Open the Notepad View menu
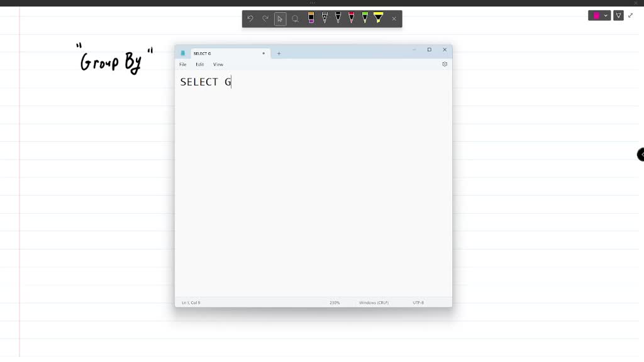The width and height of the screenshot is (644, 362). point(218,65)
